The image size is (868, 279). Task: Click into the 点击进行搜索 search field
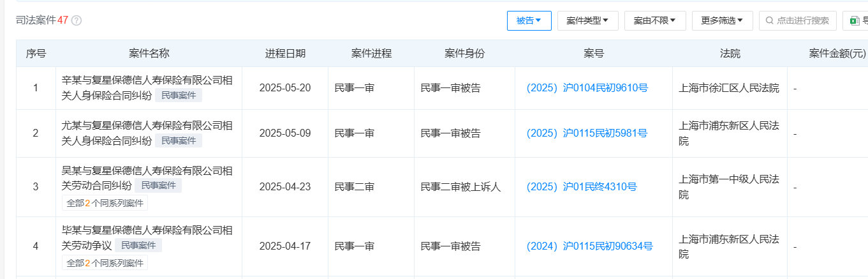(798, 20)
